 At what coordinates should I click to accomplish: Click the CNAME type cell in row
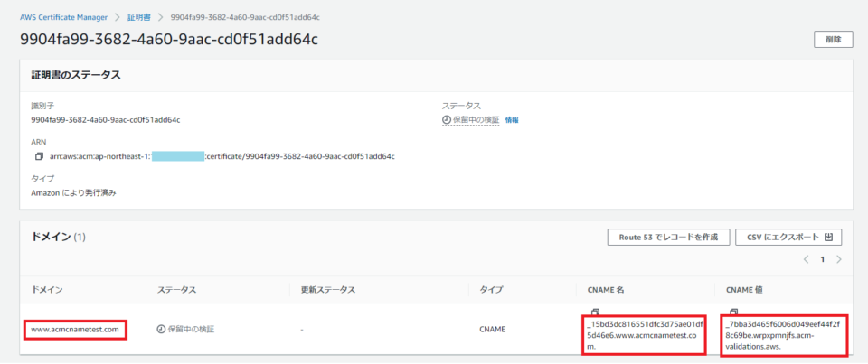point(492,330)
